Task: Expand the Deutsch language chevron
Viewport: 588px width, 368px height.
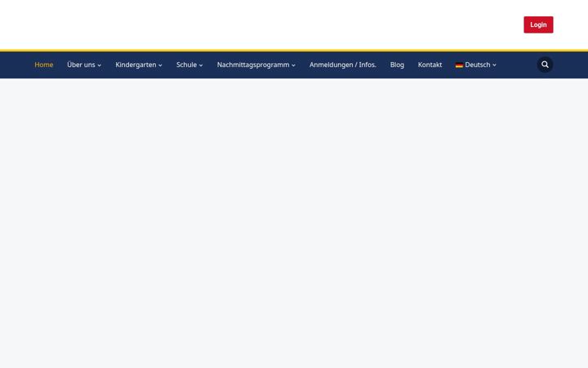Action: click(494, 65)
